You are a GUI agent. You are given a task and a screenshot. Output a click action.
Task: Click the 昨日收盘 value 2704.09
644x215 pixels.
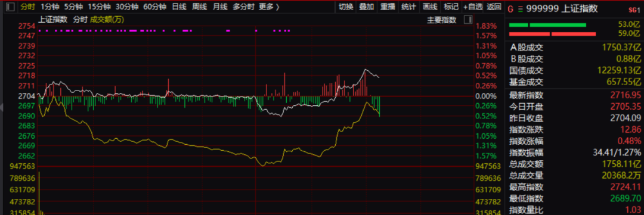626,119
